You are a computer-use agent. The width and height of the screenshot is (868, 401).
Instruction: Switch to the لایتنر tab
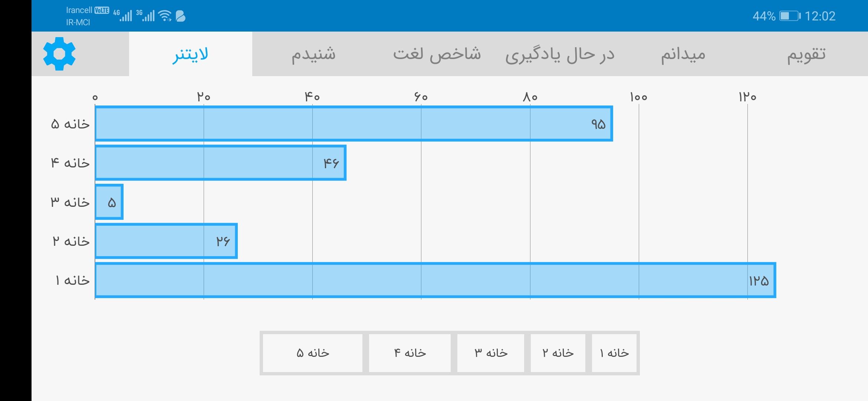click(x=191, y=54)
